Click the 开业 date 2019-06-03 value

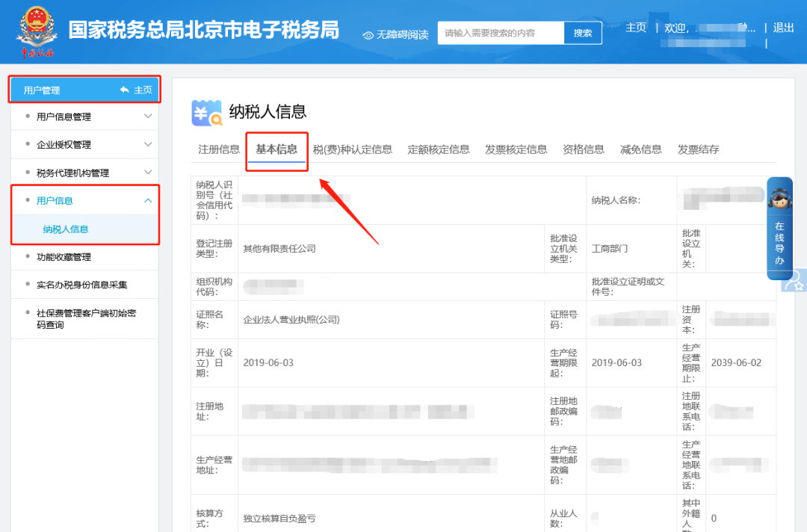[268, 362]
